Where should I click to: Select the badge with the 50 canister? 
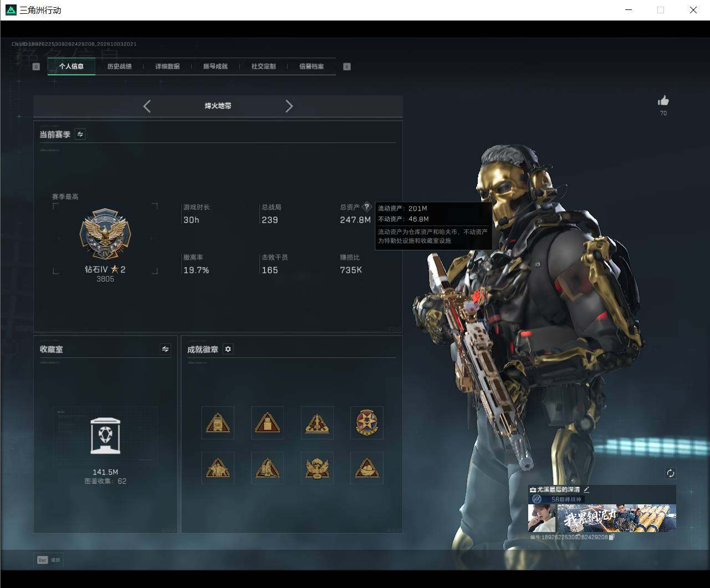point(218,423)
